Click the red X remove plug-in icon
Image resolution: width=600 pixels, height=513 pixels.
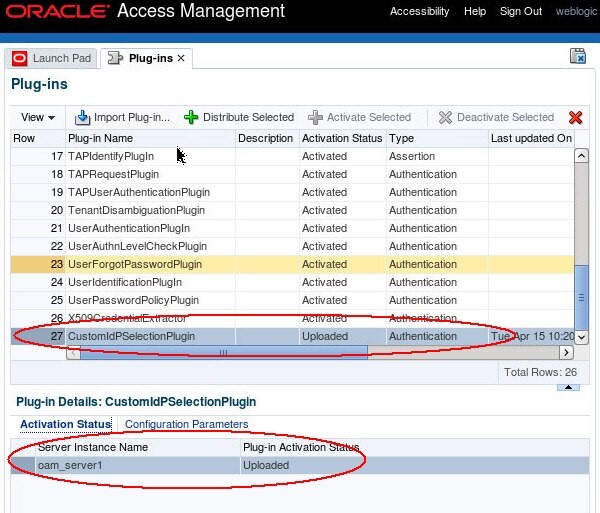576,117
